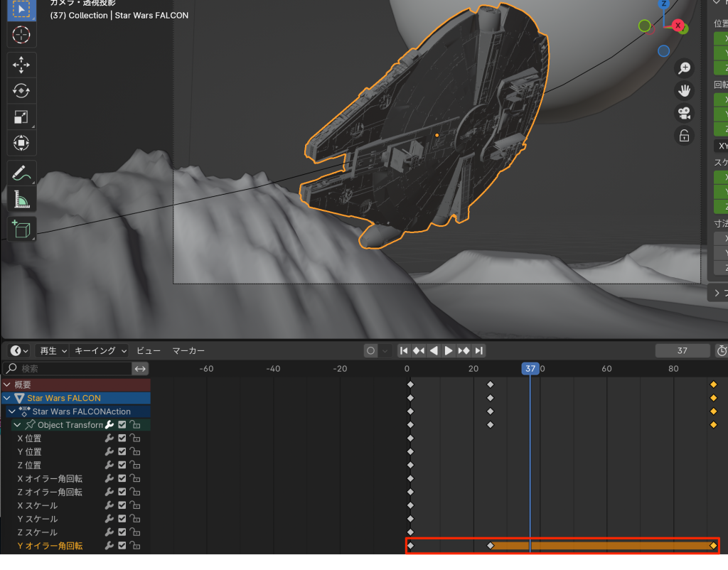
Task: Select the Cursor tool in the toolbar
Action: point(21,34)
